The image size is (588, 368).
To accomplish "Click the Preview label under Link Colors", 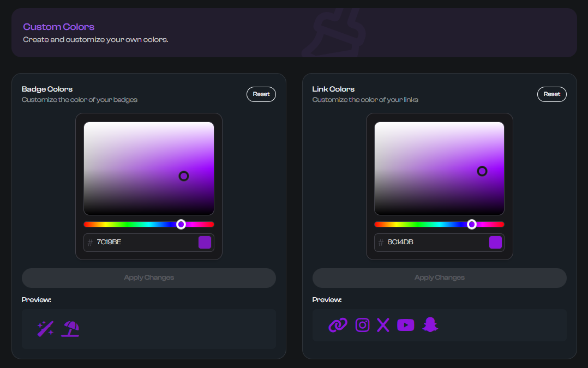I will [x=327, y=300].
